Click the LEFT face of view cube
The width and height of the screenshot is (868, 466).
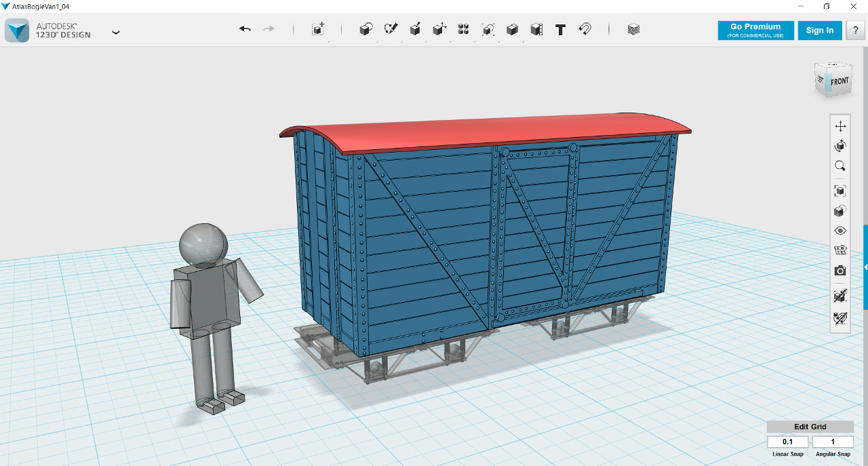(821, 79)
